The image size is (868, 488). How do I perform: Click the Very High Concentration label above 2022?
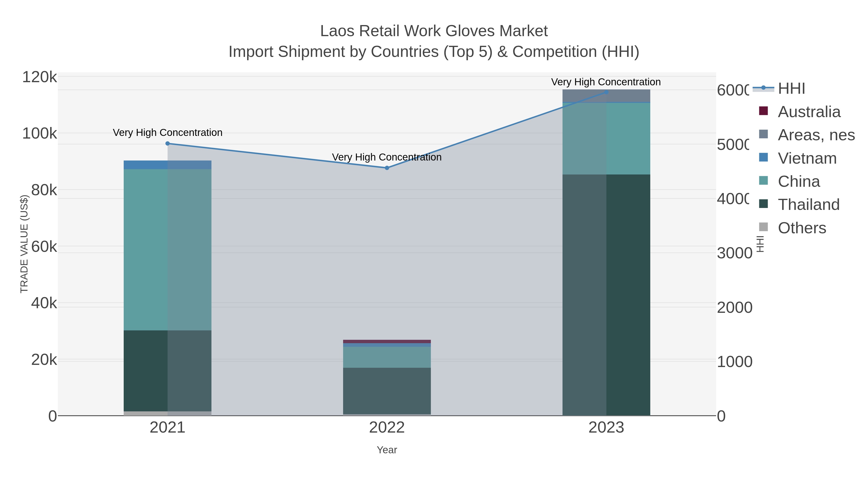(387, 157)
